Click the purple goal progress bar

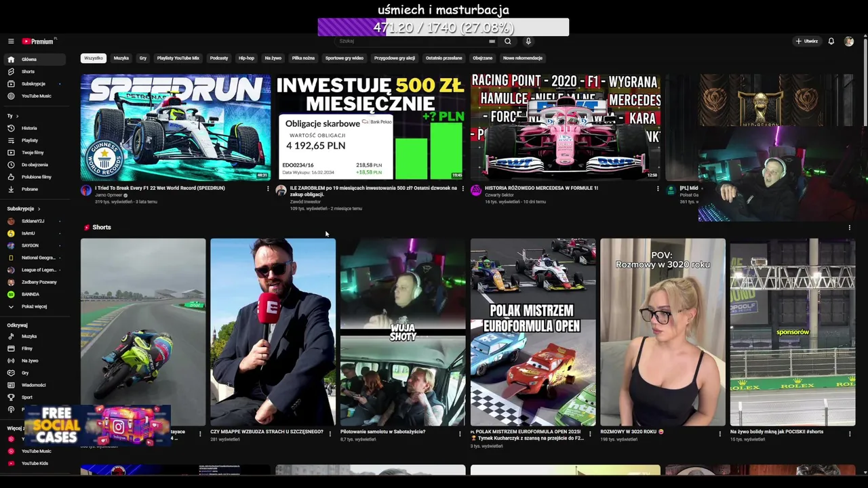443,27
